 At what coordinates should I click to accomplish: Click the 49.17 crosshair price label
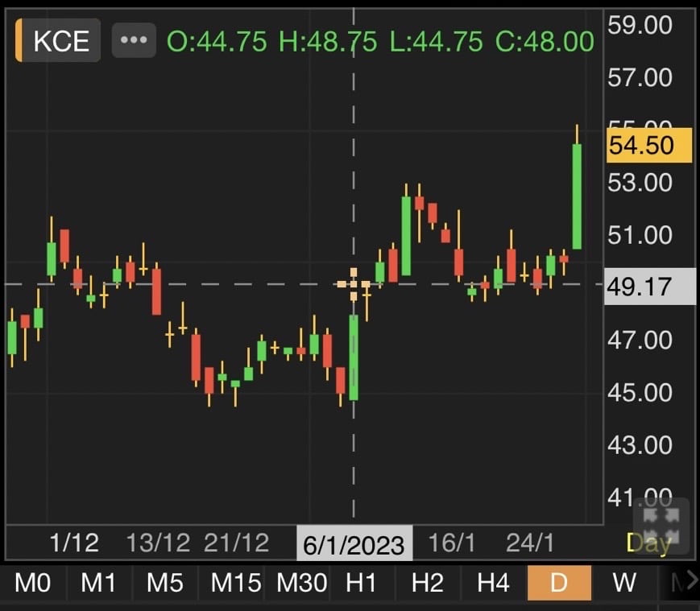(649, 286)
